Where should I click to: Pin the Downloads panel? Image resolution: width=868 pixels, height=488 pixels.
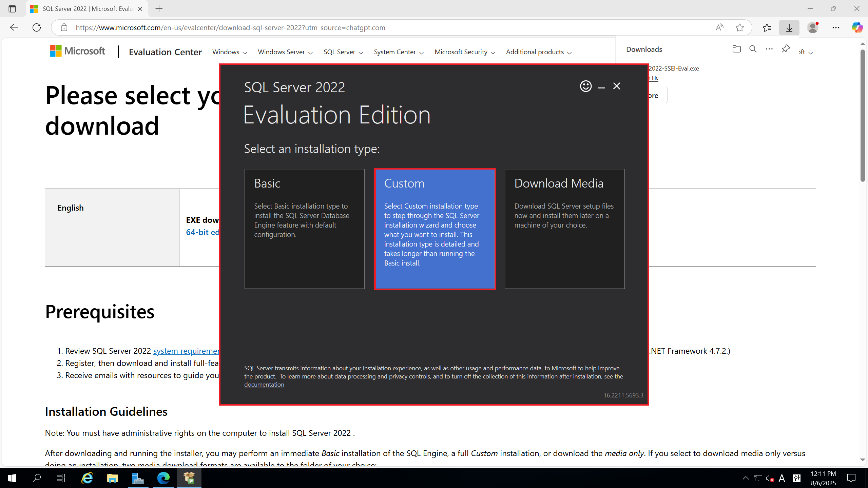click(x=786, y=49)
